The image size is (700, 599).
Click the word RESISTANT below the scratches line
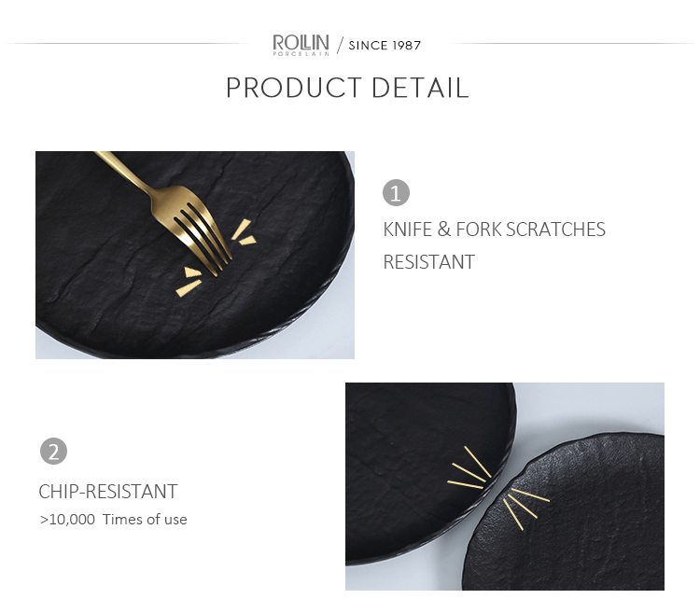(428, 262)
